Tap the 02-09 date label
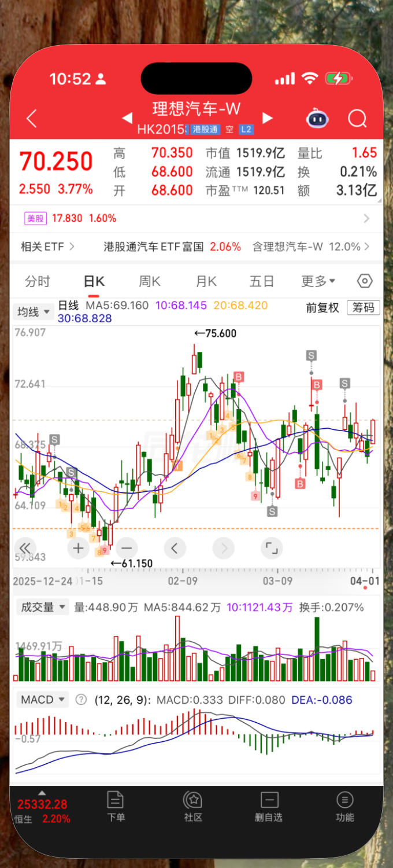393x868 pixels. [183, 581]
